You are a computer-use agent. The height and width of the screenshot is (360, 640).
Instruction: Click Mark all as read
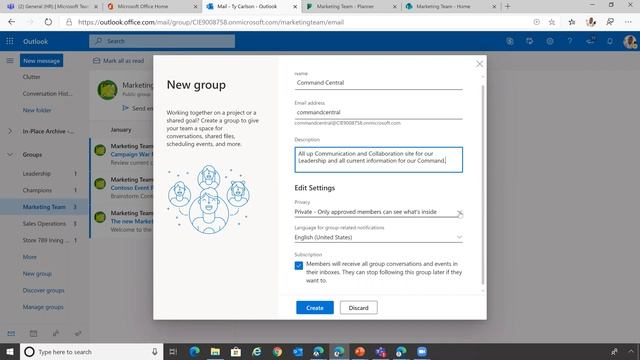(119, 61)
